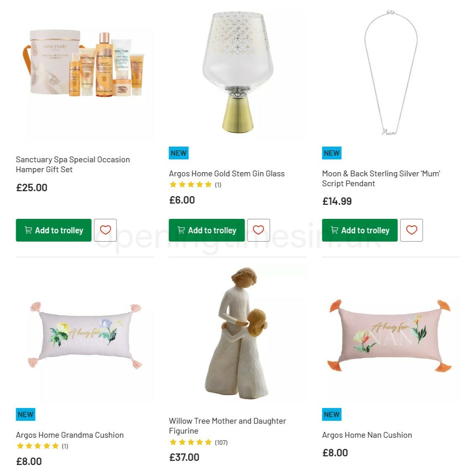Add Gold Stem Gin Glass to trolley
This screenshot has height=472, width=476.
(207, 230)
